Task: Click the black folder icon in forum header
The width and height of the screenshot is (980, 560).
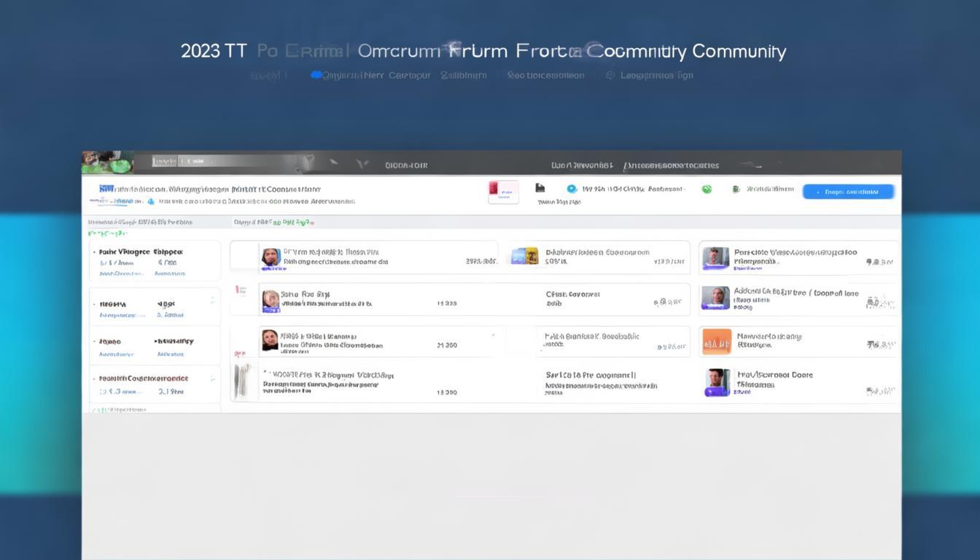Action: 540,188
